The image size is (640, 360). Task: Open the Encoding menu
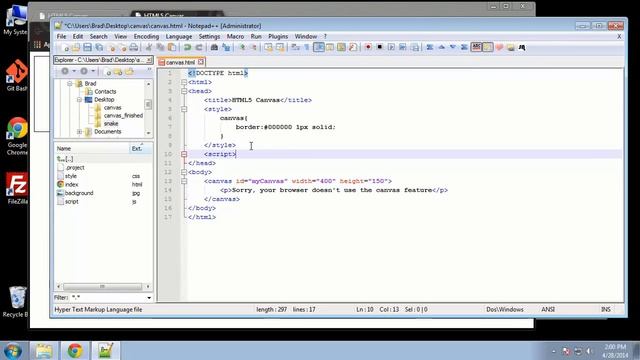click(x=146, y=36)
